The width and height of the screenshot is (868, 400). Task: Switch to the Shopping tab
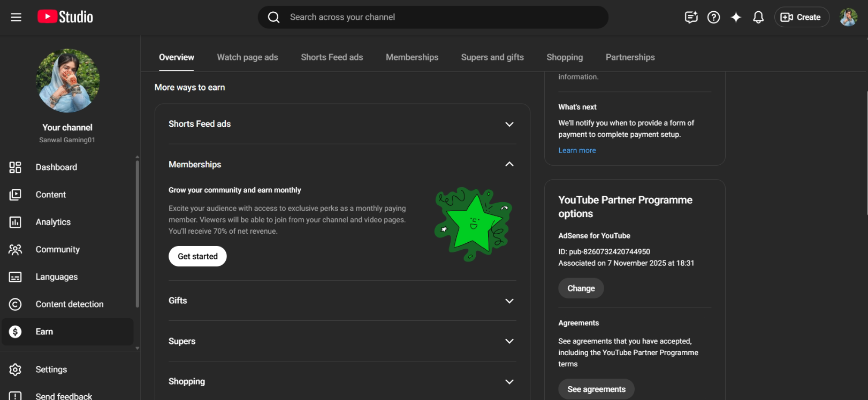coord(565,57)
